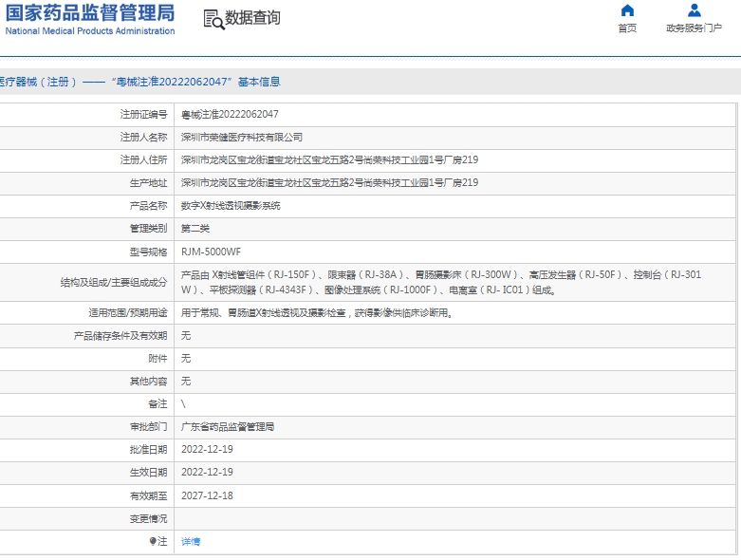Click the National Medical Products Administration subtitle
741x560 pixels.
(90, 31)
